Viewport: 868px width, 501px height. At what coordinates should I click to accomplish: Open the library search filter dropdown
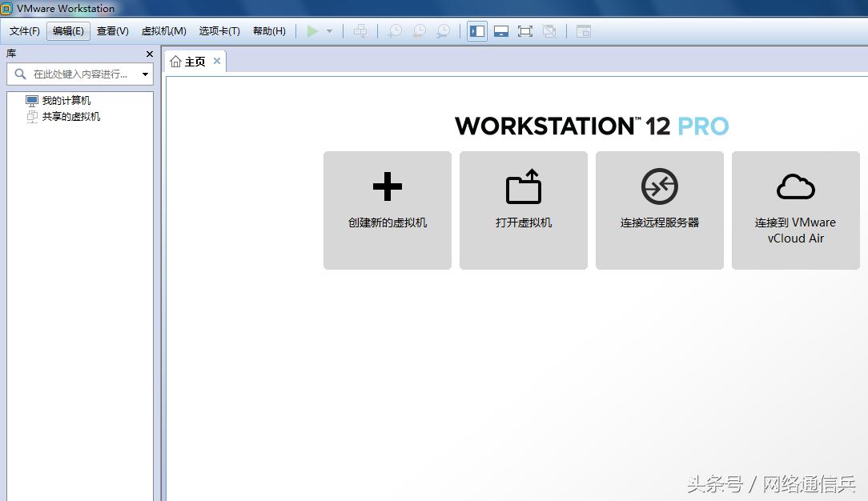click(x=145, y=73)
